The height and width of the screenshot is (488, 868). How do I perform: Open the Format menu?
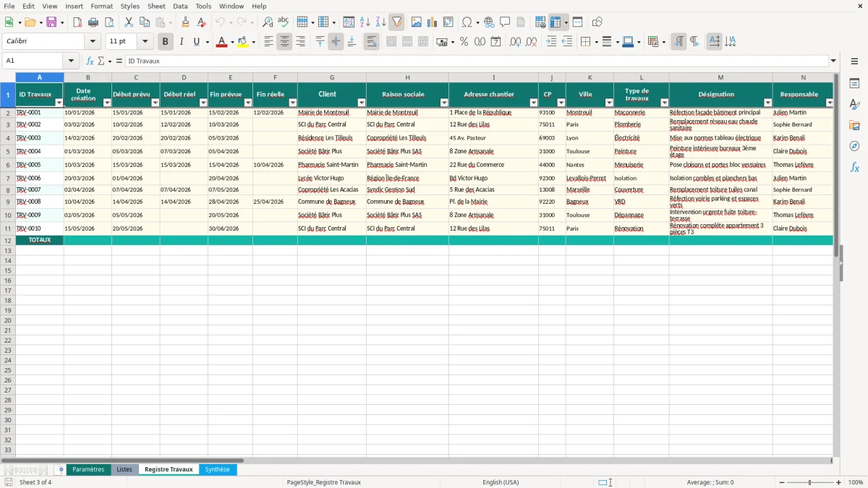[102, 6]
